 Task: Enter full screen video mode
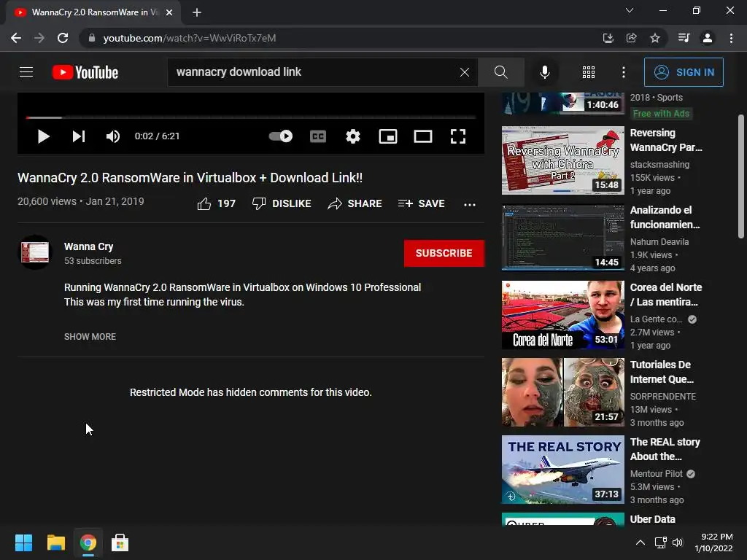pos(458,136)
